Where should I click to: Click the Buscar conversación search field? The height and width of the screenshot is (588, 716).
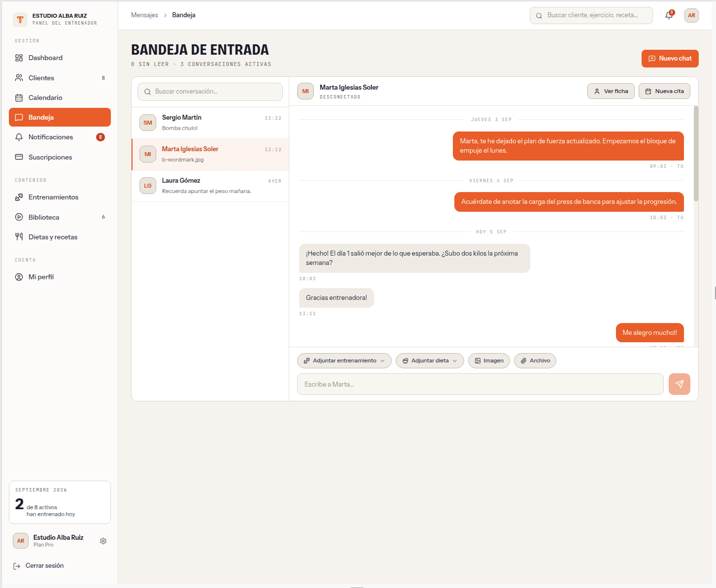[x=210, y=92]
